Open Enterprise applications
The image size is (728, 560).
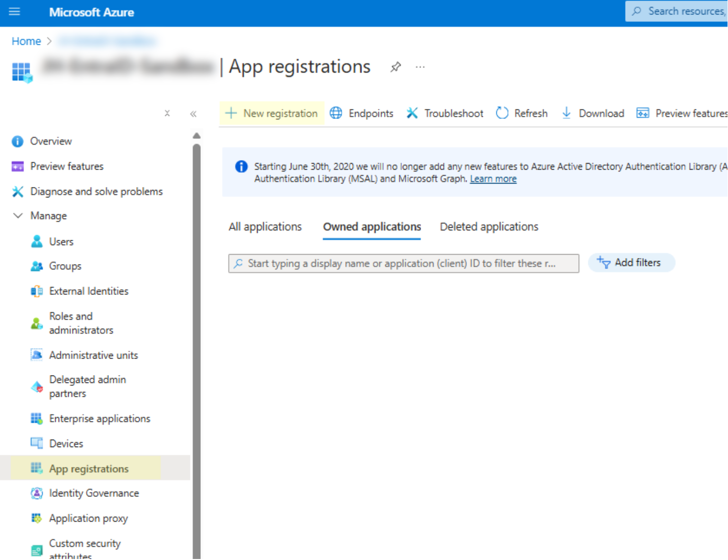99,419
